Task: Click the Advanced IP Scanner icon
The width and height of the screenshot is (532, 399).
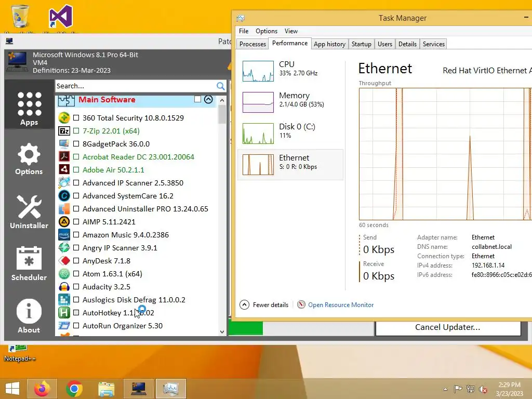Action: pos(64,183)
